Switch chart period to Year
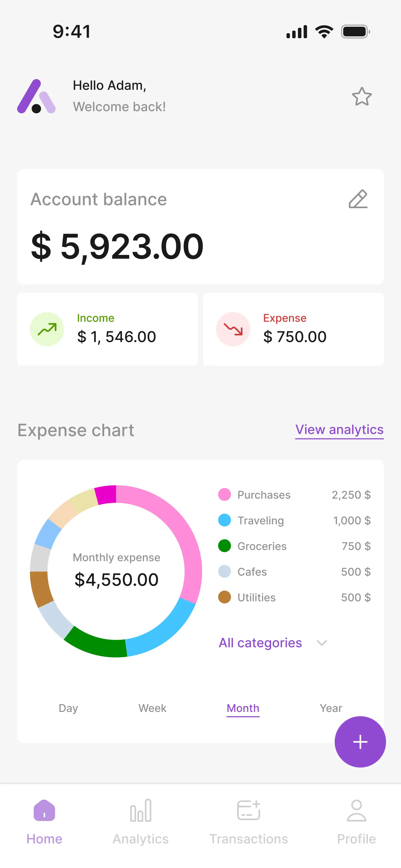The image size is (401, 868). (x=331, y=708)
